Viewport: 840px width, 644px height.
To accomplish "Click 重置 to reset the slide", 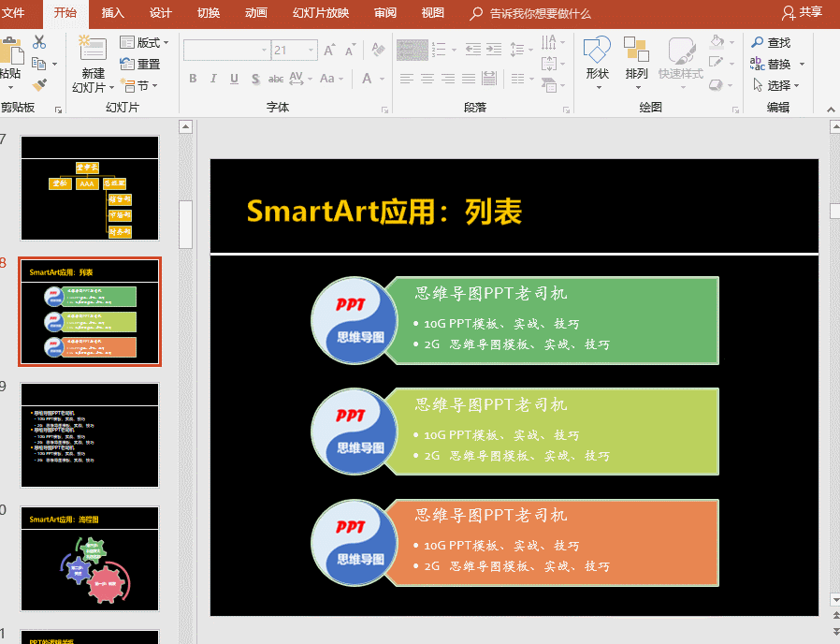I will pyautogui.click(x=139, y=64).
